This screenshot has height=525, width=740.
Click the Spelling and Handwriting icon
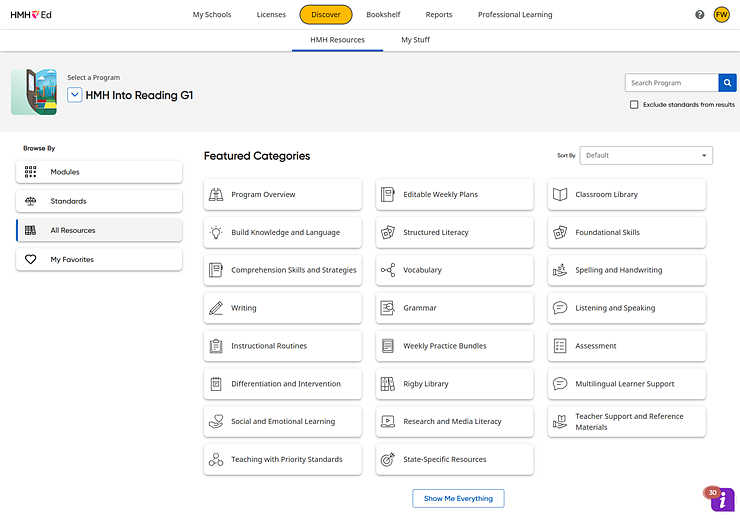pyautogui.click(x=560, y=270)
